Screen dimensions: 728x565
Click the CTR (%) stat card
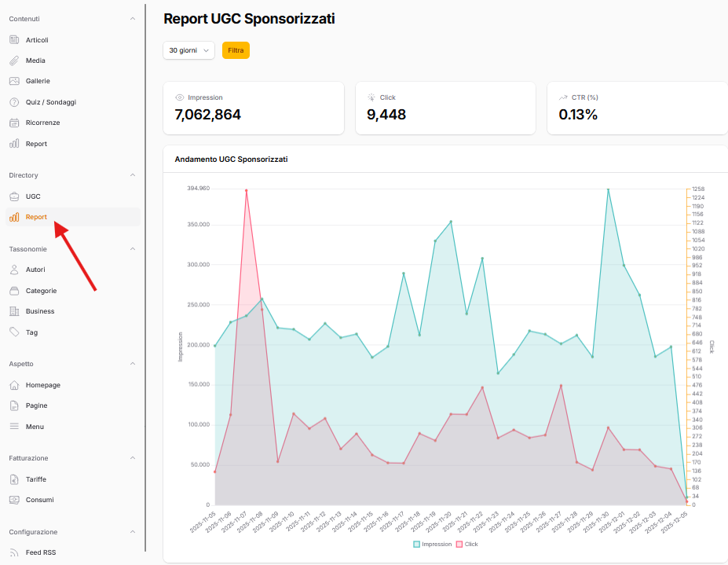(637, 107)
